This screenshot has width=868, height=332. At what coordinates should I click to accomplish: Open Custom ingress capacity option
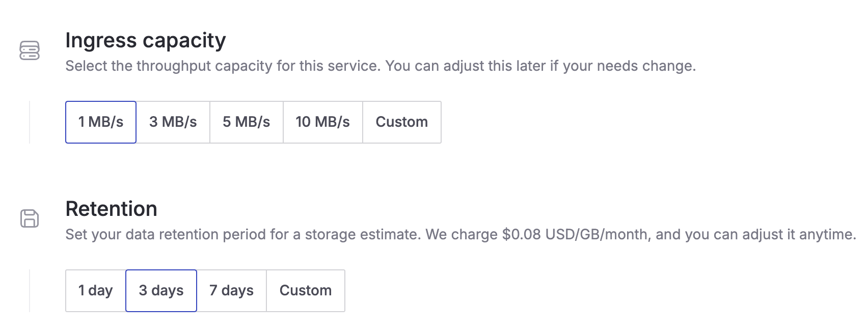402,122
